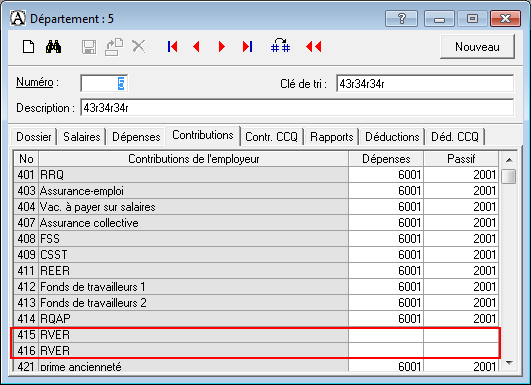Click the Dépenses column header

coord(386,159)
